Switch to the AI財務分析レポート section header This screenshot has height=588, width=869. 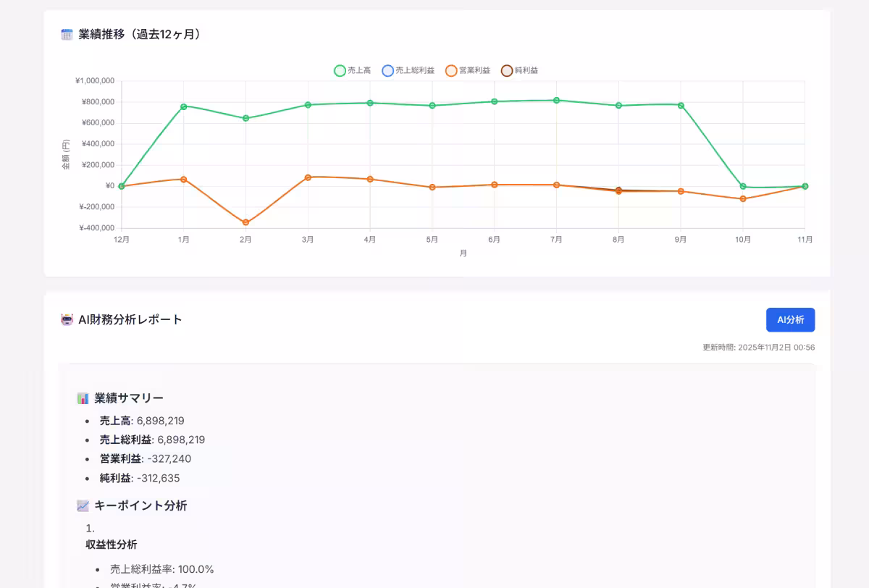click(130, 319)
